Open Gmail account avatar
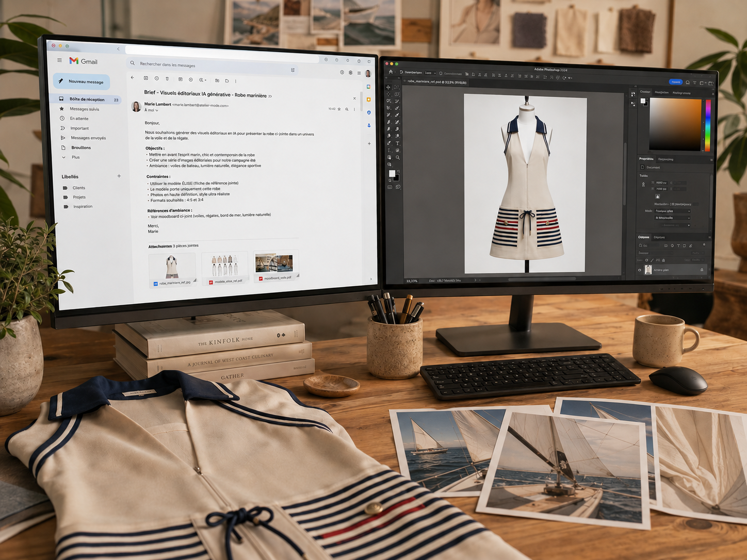This screenshot has width=747, height=560. 368,74
